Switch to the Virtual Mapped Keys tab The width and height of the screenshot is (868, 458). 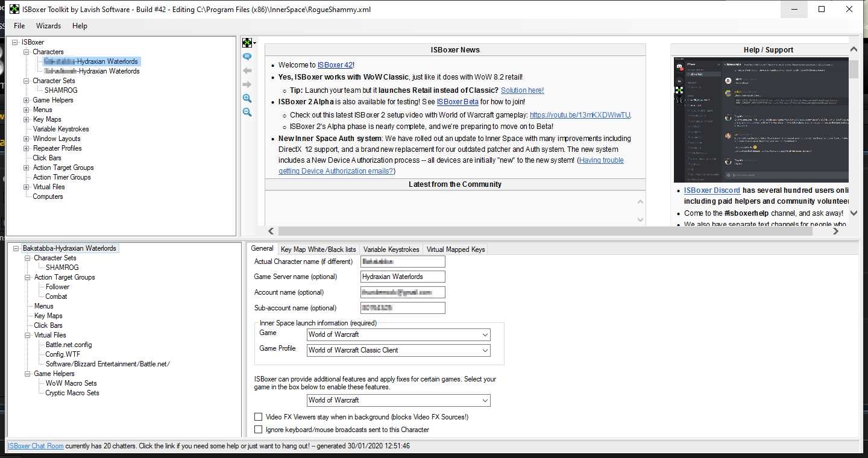455,249
